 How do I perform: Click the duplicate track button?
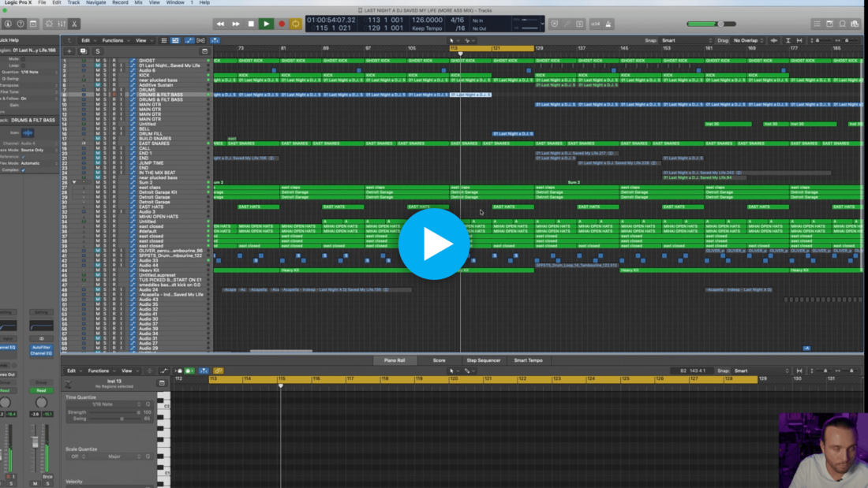coord(84,51)
